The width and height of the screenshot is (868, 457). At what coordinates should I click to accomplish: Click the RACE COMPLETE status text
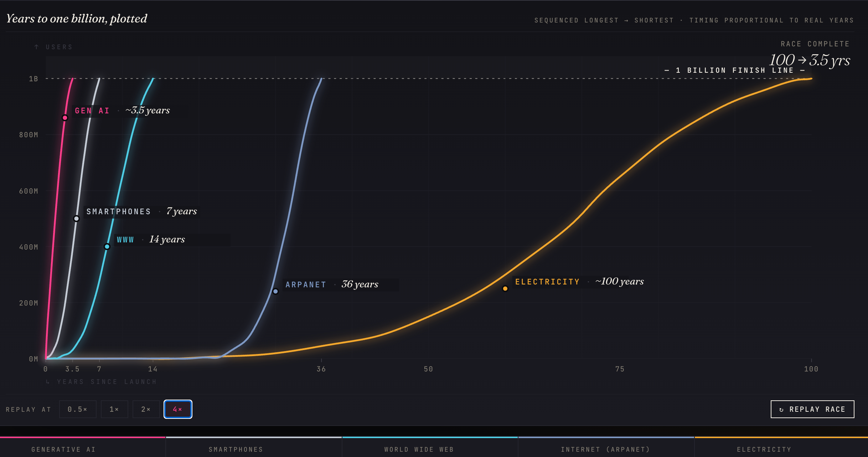point(815,44)
